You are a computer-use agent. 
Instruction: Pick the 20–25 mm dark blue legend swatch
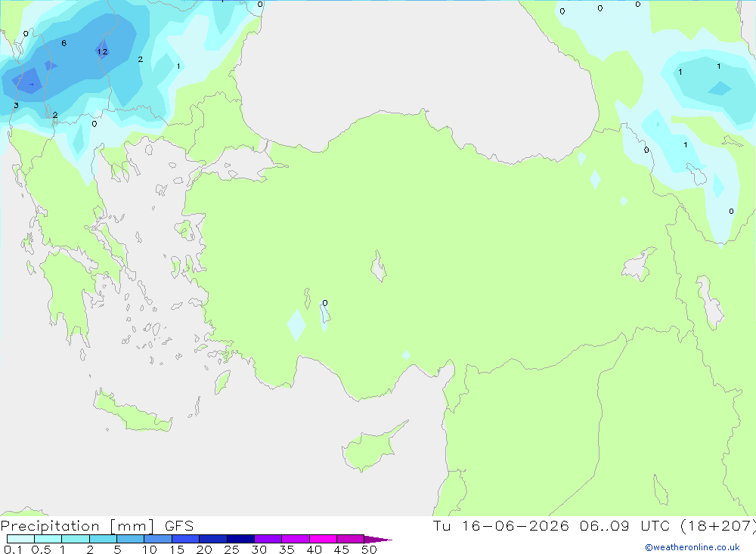click(213, 539)
